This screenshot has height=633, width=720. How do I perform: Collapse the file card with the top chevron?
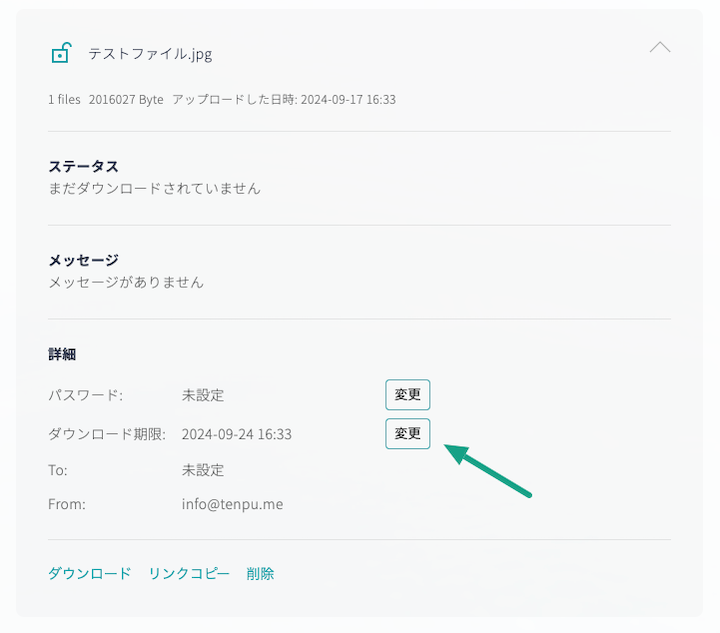pyautogui.click(x=660, y=47)
